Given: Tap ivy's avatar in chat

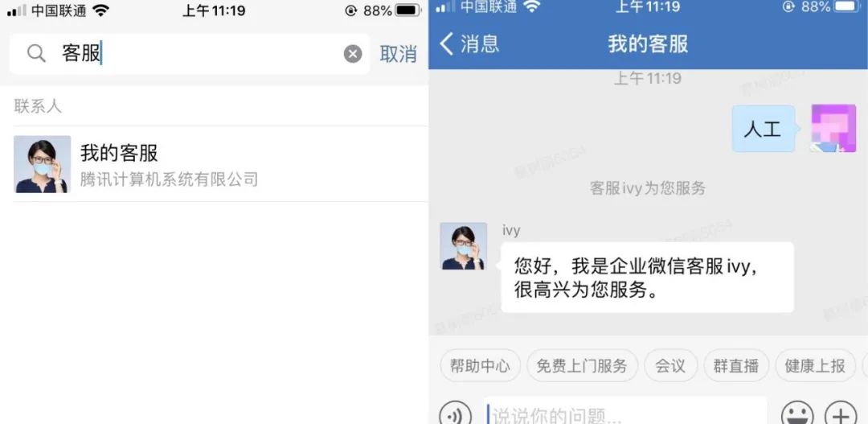Looking at the screenshot, I should click(464, 246).
